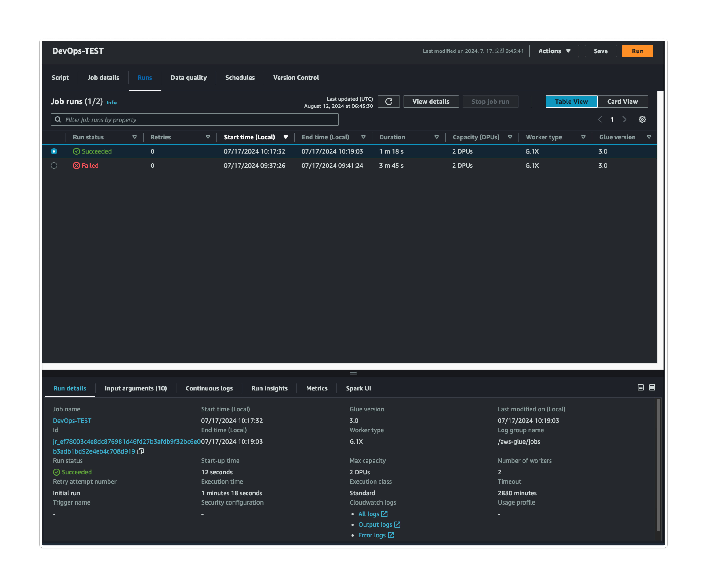Select the Failed job run radio

coord(54,166)
